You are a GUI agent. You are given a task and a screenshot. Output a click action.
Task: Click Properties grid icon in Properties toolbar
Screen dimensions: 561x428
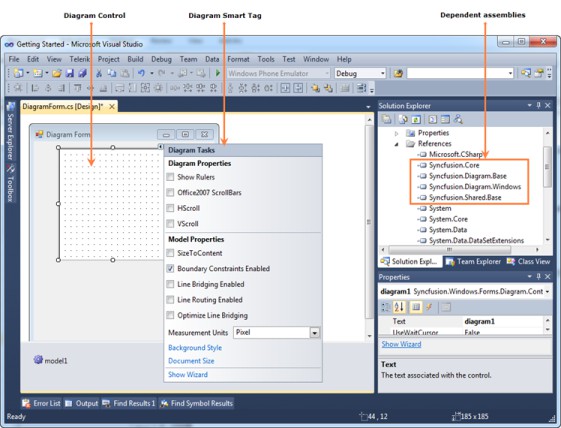click(416, 307)
